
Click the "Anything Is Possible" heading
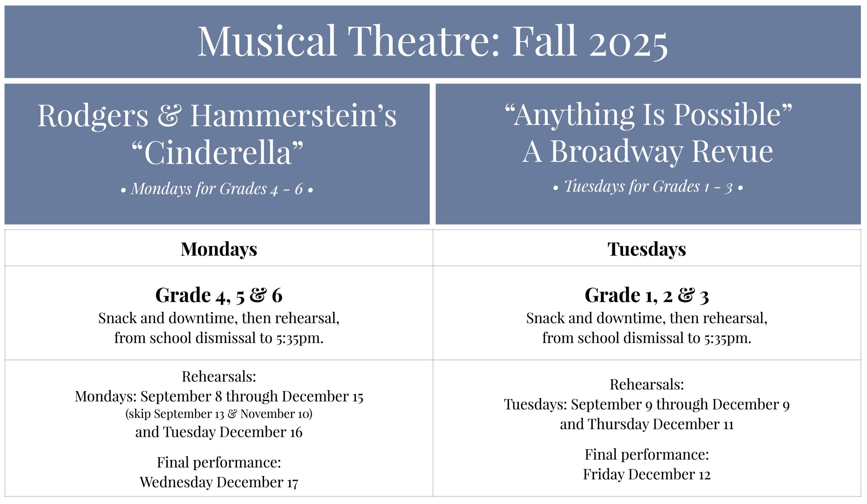[648, 115]
